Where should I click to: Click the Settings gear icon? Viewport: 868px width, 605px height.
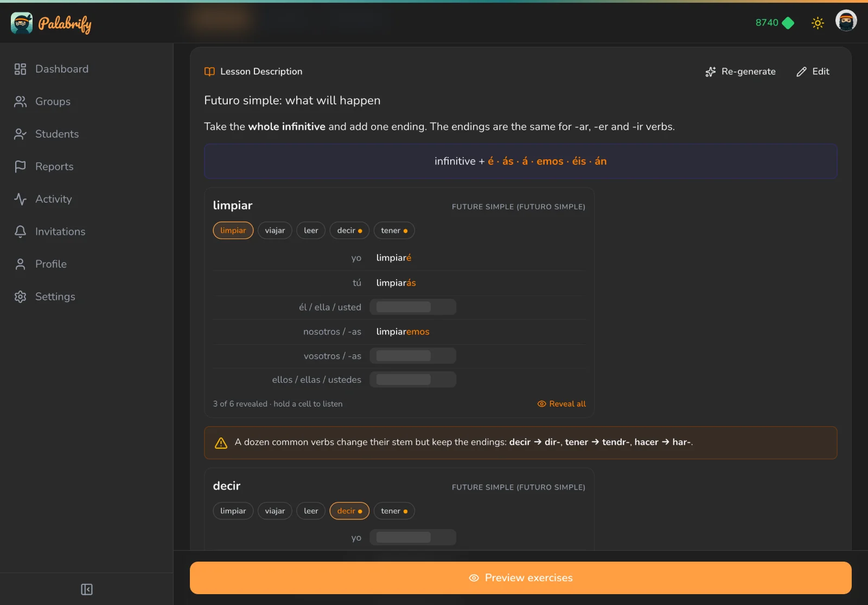pyautogui.click(x=20, y=297)
